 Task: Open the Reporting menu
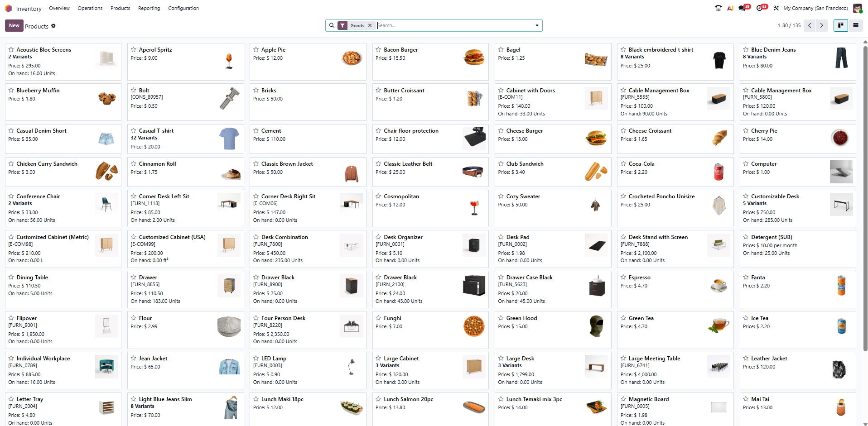coord(149,8)
